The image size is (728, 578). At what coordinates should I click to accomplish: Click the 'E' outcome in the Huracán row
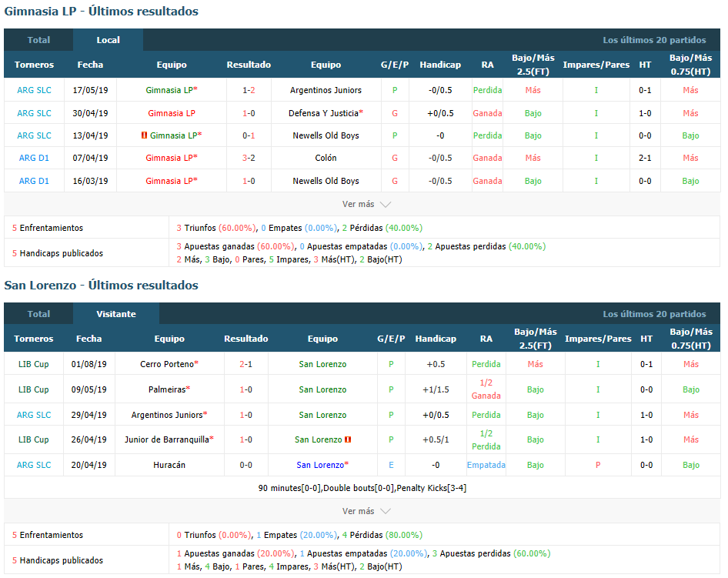tap(391, 465)
